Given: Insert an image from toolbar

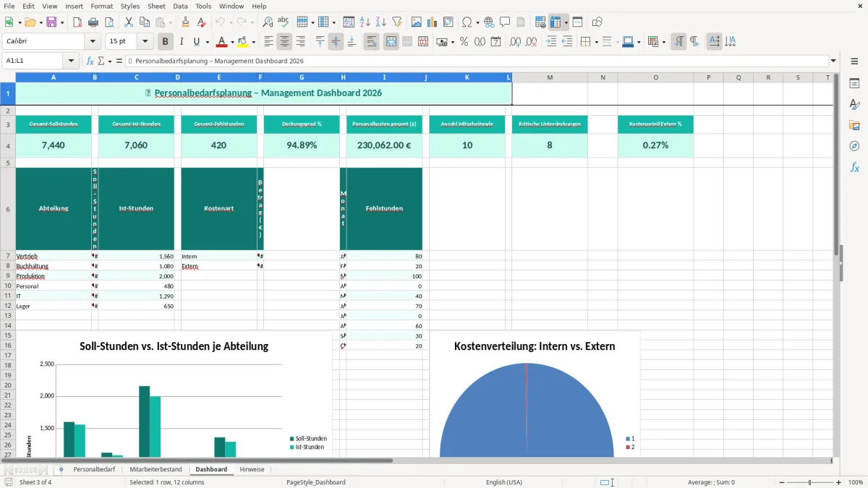Looking at the screenshot, I should (x=417, y=22).
